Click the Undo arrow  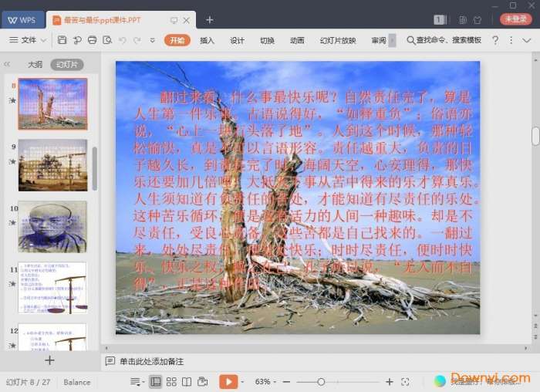pyautogui.click(x=122, y=40)
